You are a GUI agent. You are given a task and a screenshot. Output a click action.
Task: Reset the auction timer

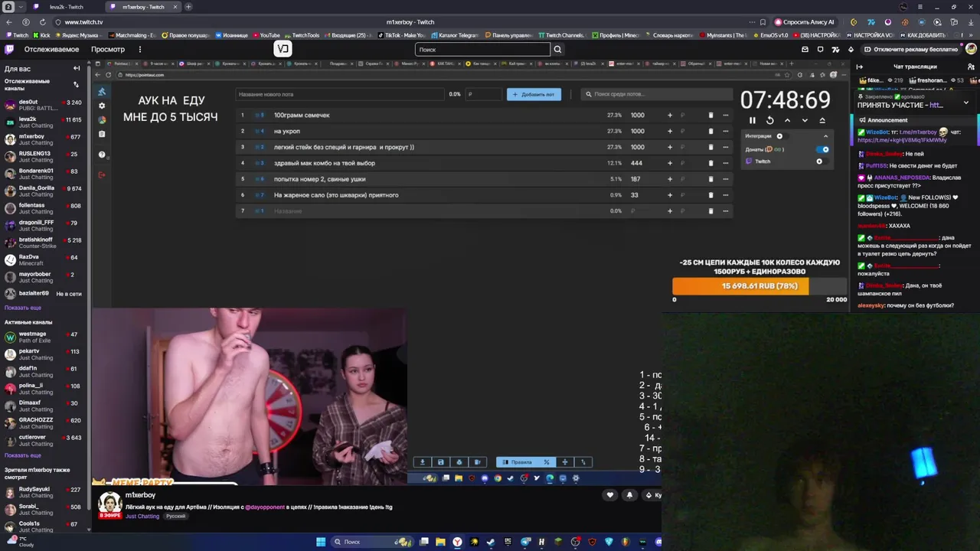coord(769,120)
